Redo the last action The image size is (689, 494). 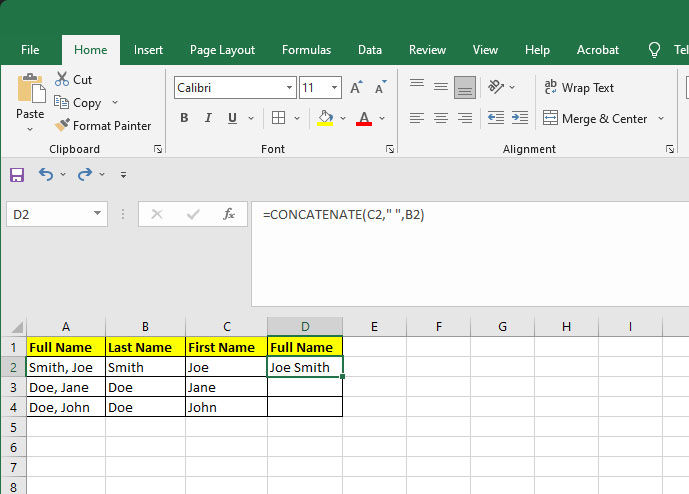pos(85,174)
